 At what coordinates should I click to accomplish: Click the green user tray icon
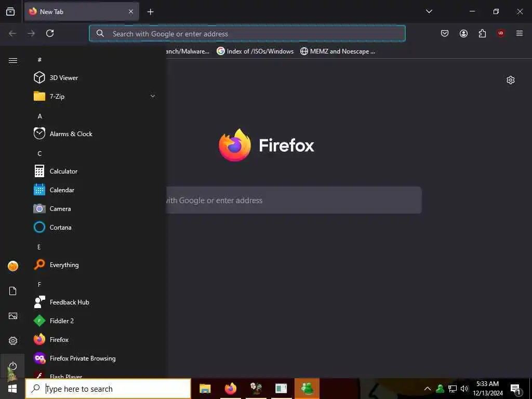440,389
